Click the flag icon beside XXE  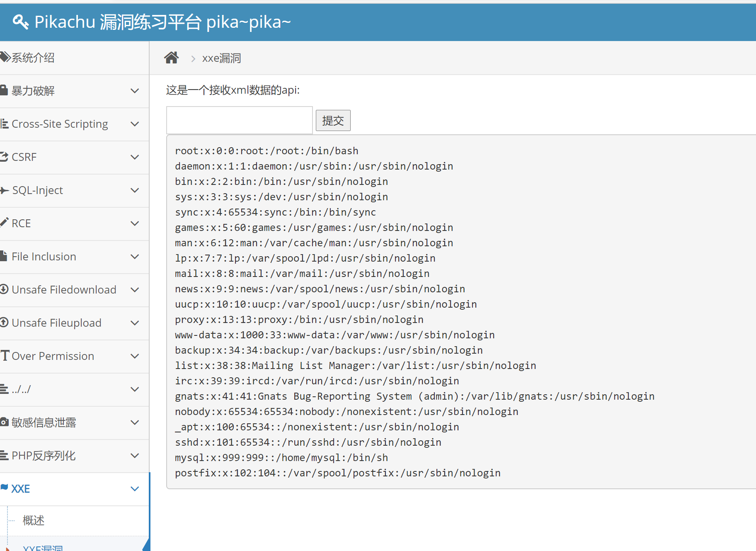[4, 488]
